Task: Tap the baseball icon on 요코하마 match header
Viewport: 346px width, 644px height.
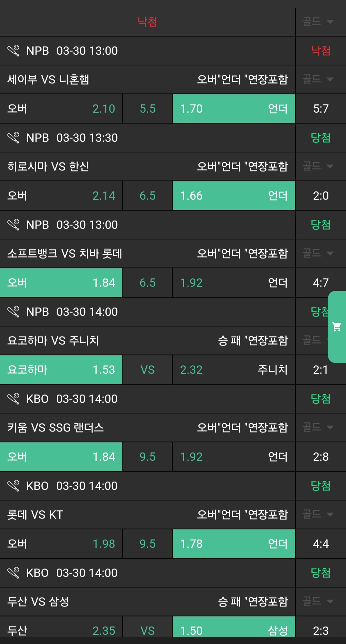Action: [13, 312]
